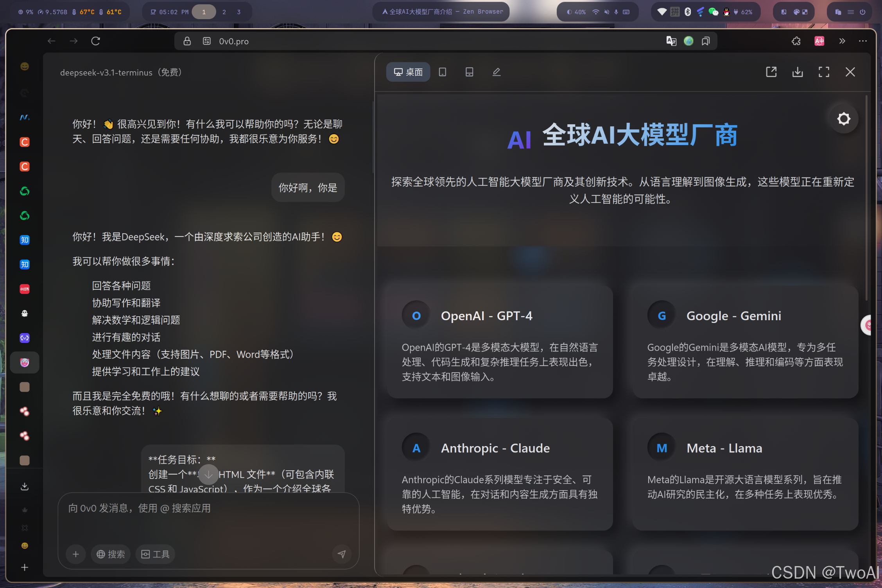This screenshot has height=588, width=882.
Task: Switch to workspace 1 in top bar
Action: 204,12
